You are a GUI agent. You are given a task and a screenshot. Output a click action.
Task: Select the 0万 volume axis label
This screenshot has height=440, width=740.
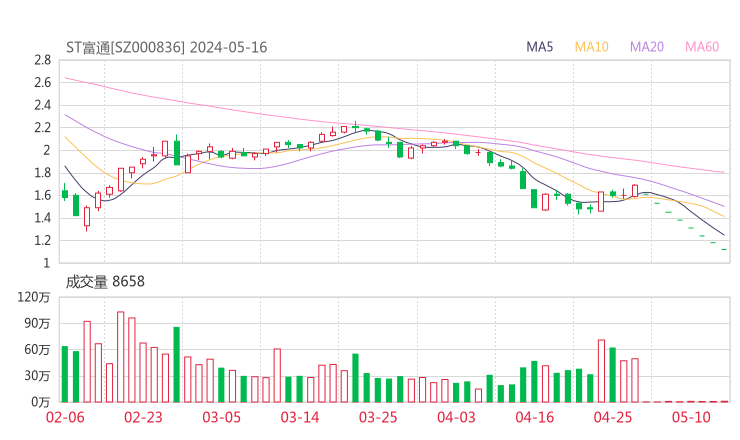click(x=41, y=402)
